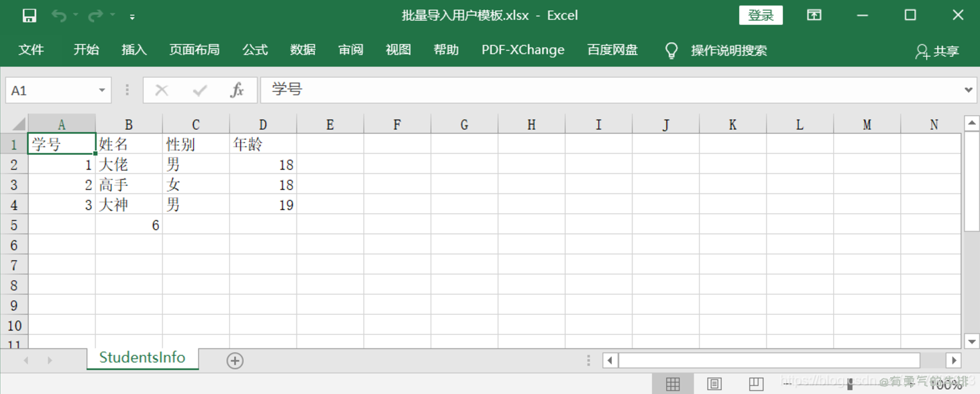Expand the Name Box dropdown arrow
980x394 pixels.
tap(102, 90)
